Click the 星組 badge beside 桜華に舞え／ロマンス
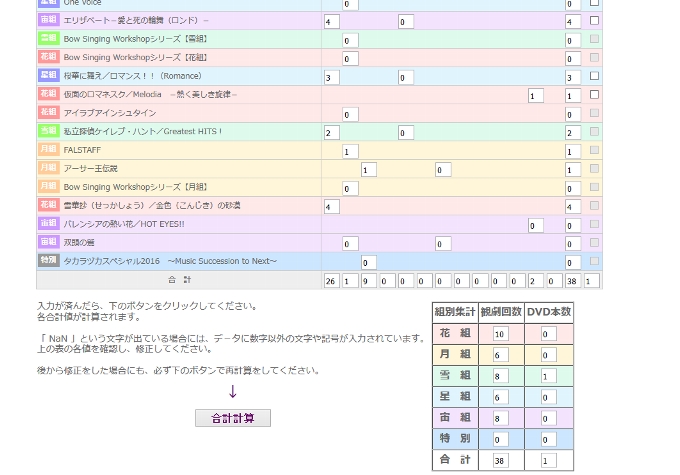The image size is (680, 475). tap(49, 75)
